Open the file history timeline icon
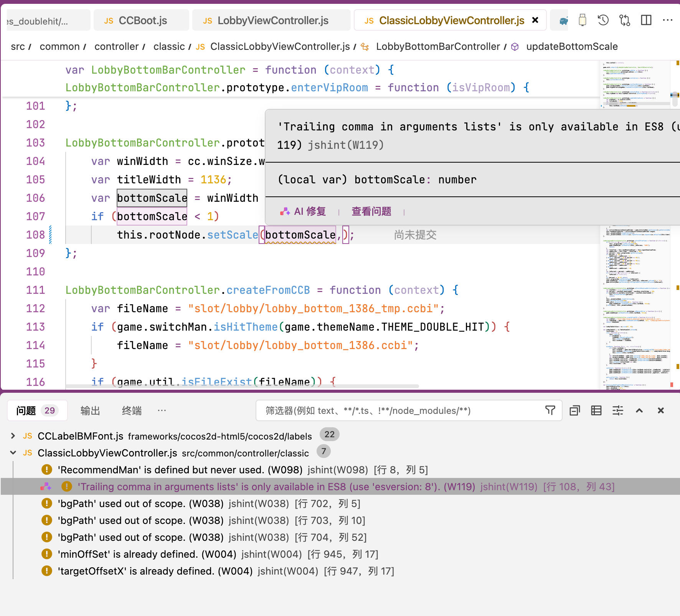This screenshot has height=616, width=680. click(x=603, y=20)
